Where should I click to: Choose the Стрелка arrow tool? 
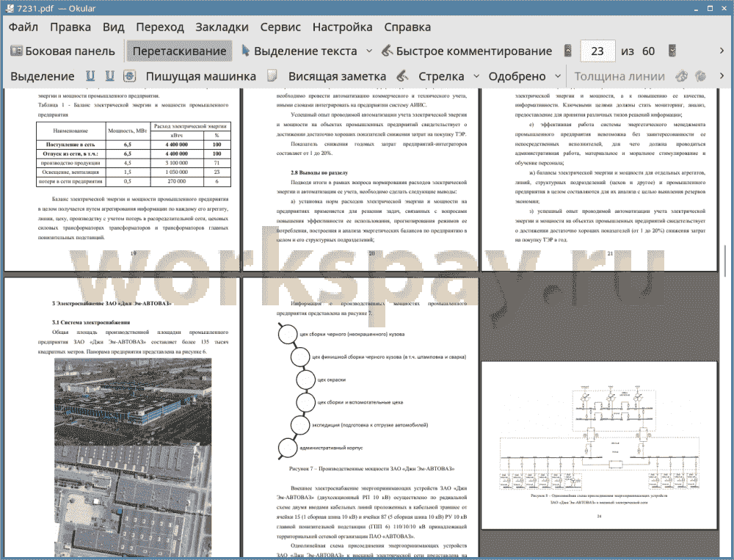tap(431, 76)
